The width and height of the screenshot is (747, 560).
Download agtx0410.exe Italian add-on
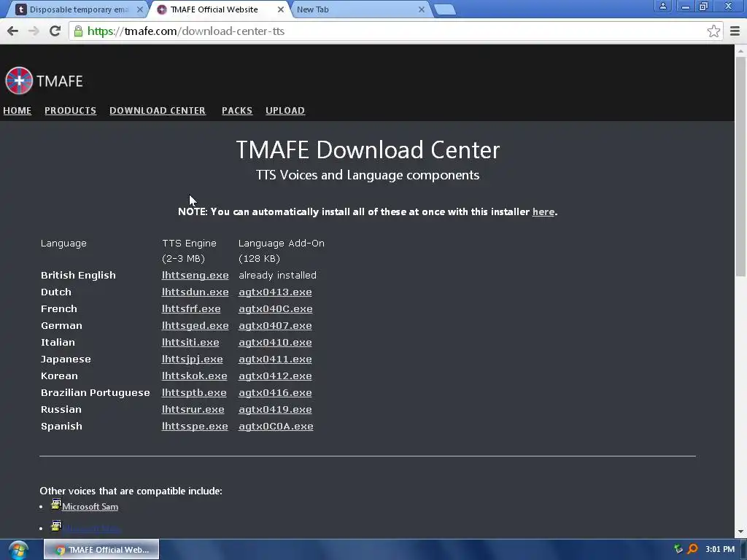[275, 343]
